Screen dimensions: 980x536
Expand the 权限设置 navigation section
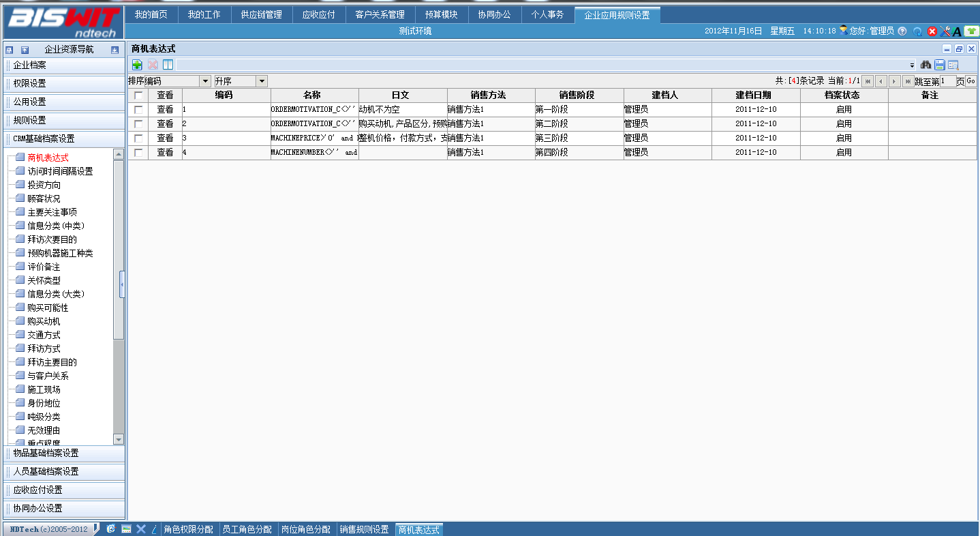64,84
